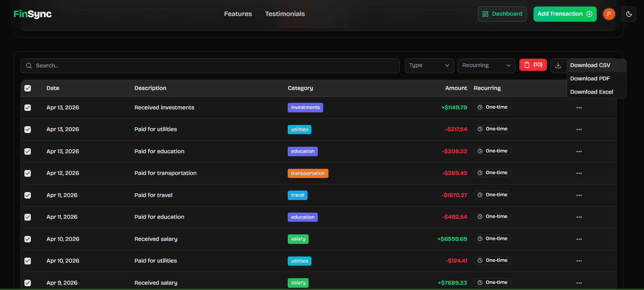
Task: Focus the Search transactions field
Action: pos(210,66)
